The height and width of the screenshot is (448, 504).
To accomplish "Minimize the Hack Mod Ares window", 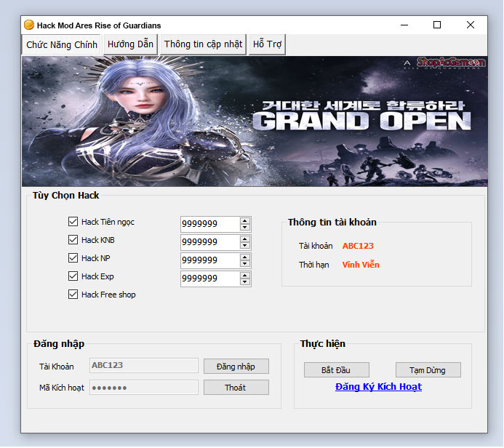I will (x=404, y=25).
